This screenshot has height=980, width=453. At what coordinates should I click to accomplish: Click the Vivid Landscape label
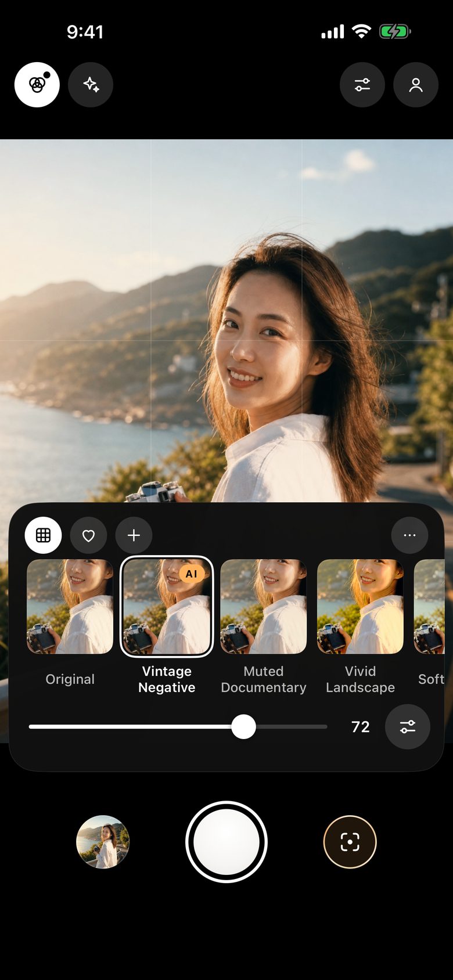pos(360,679)
